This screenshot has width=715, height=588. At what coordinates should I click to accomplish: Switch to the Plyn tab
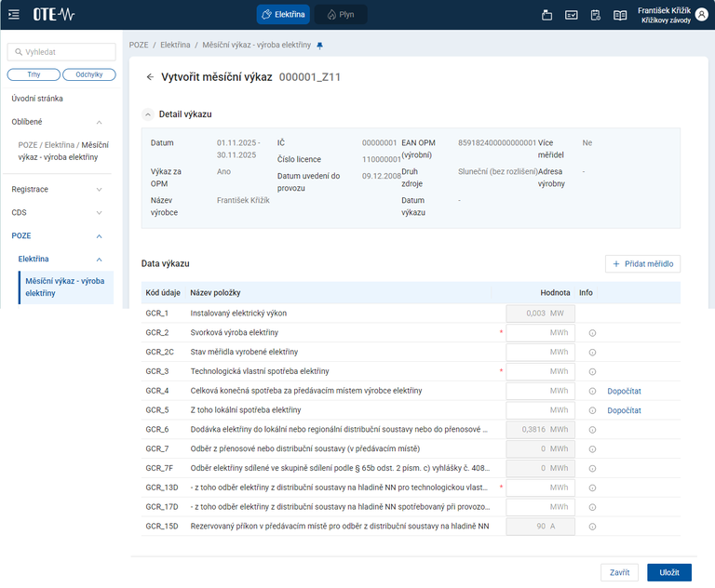click(340, 15)
